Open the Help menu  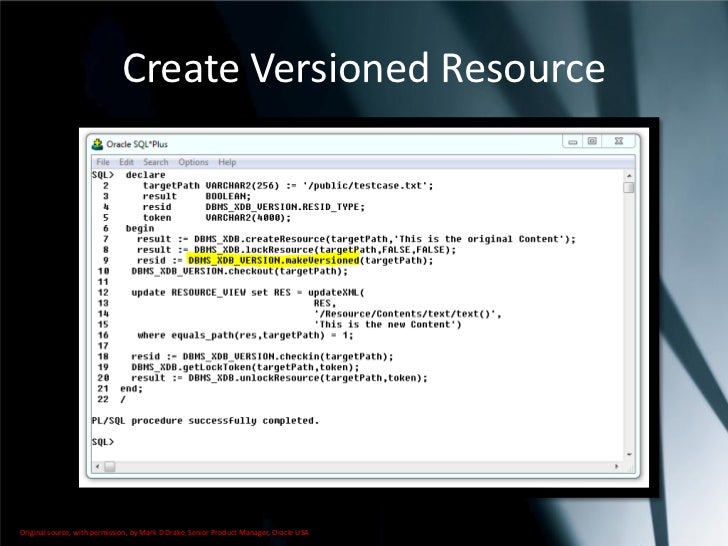coord(227,162)
